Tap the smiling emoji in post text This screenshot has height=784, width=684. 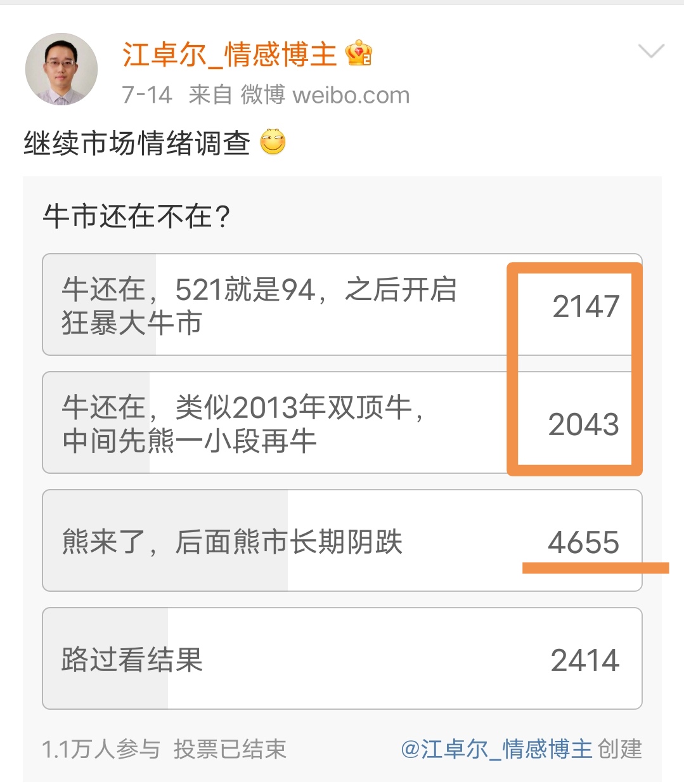point(273,142)
